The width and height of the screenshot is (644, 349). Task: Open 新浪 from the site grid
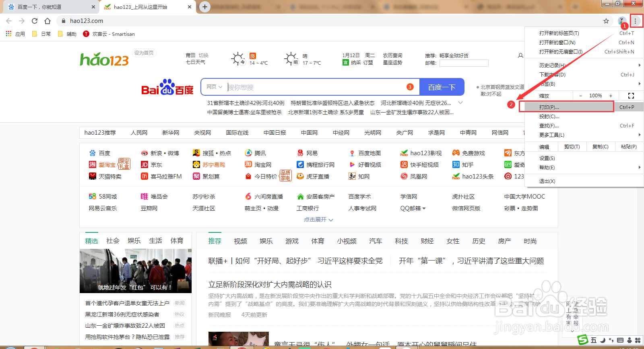[x=156, y=153]
